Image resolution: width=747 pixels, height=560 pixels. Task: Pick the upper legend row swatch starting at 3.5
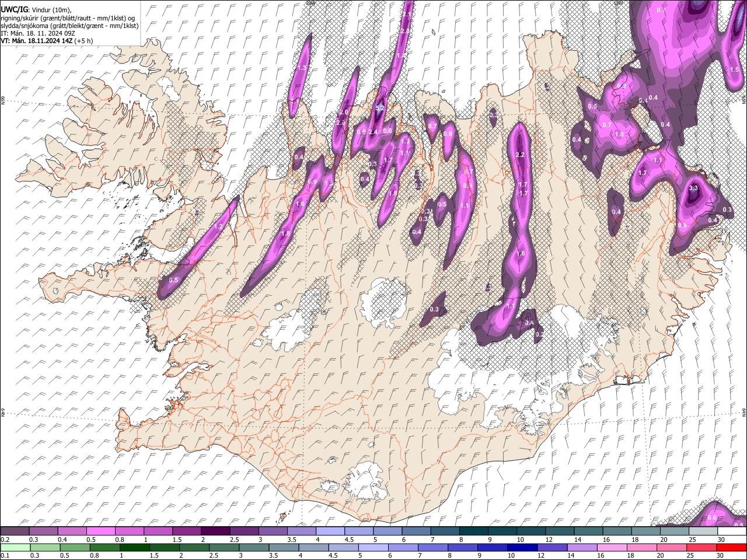pos(301,531)
